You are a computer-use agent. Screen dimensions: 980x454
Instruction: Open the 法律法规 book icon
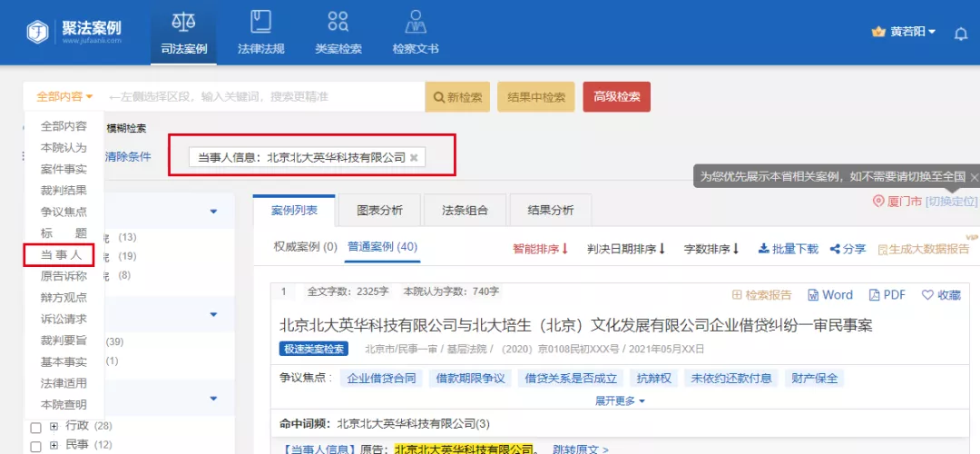click(260, 22)
